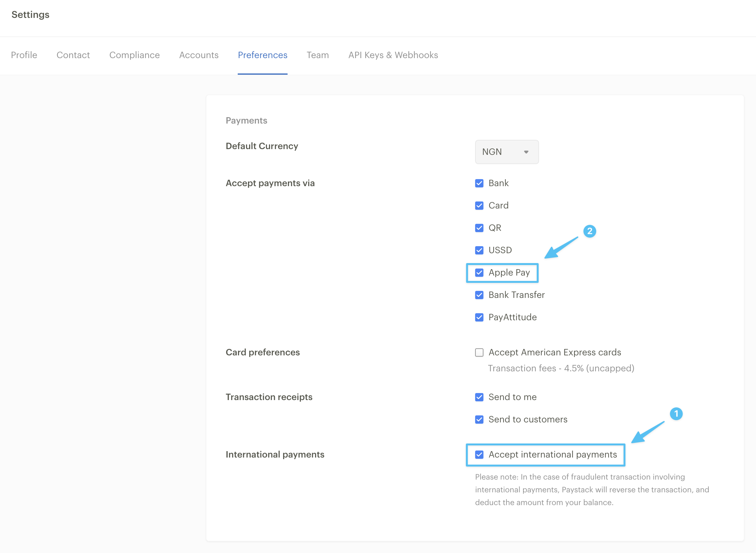Viewport: 756px width, 553px height.
Task: Toggle the PayAttitude checkbox
Action: click(479, 317)
